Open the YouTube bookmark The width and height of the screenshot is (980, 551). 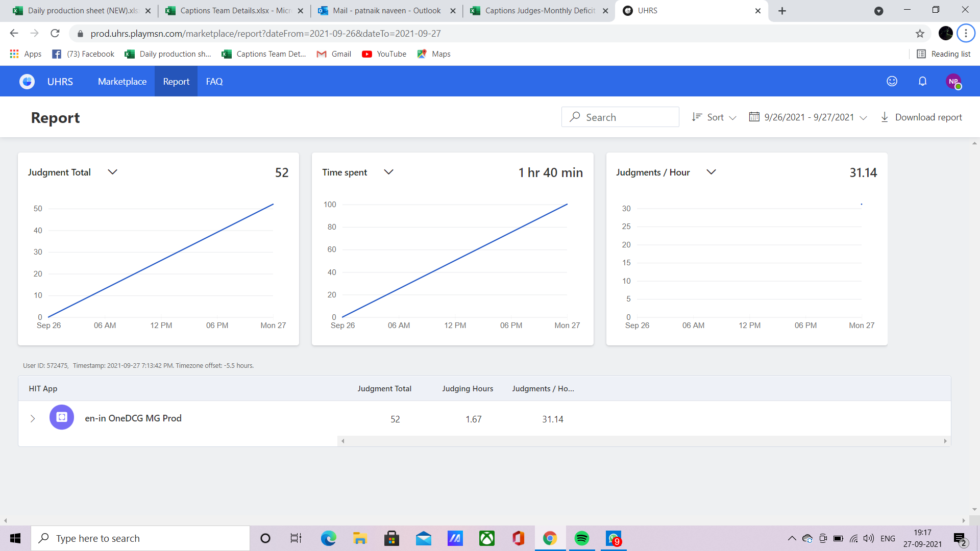tap(384, 54)
